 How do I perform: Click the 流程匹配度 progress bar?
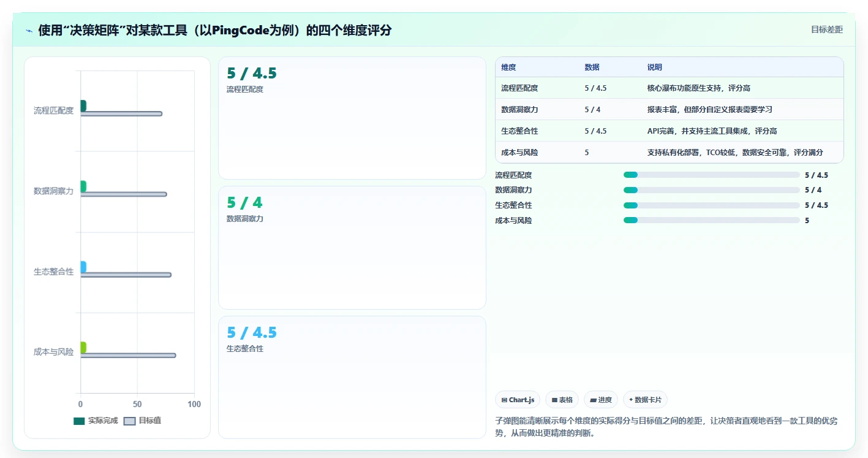coord(712,175)
